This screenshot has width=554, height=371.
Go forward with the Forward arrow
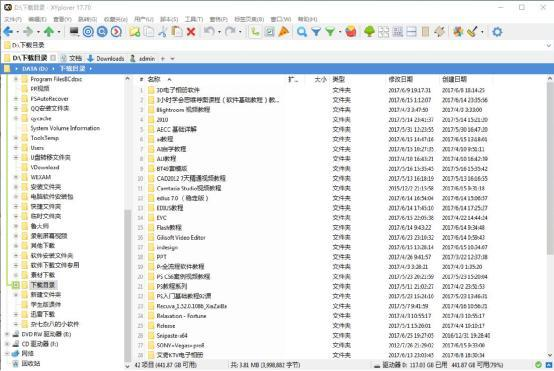pyautogui.click(x=28, y=32)
